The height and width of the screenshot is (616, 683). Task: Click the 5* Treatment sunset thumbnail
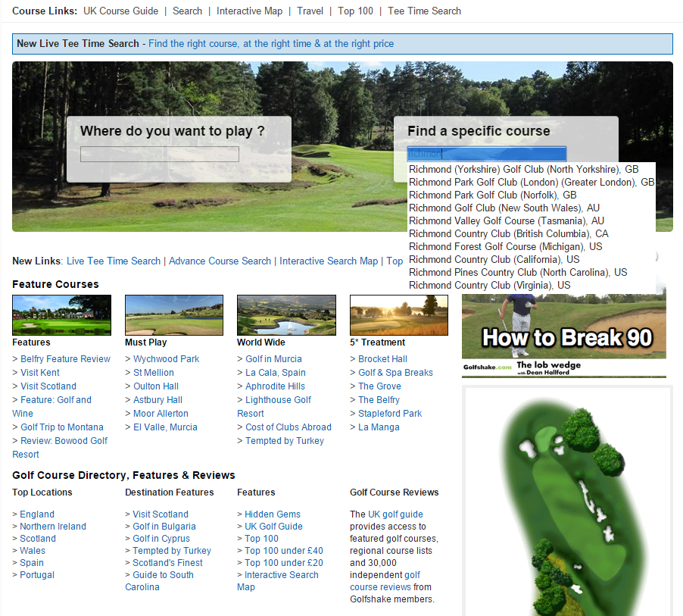click(x=399, y=315)
